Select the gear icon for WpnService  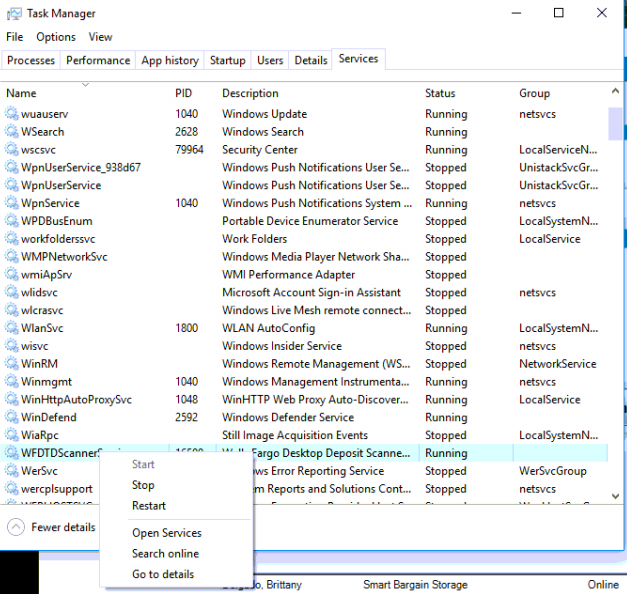(x=12, y=203)
